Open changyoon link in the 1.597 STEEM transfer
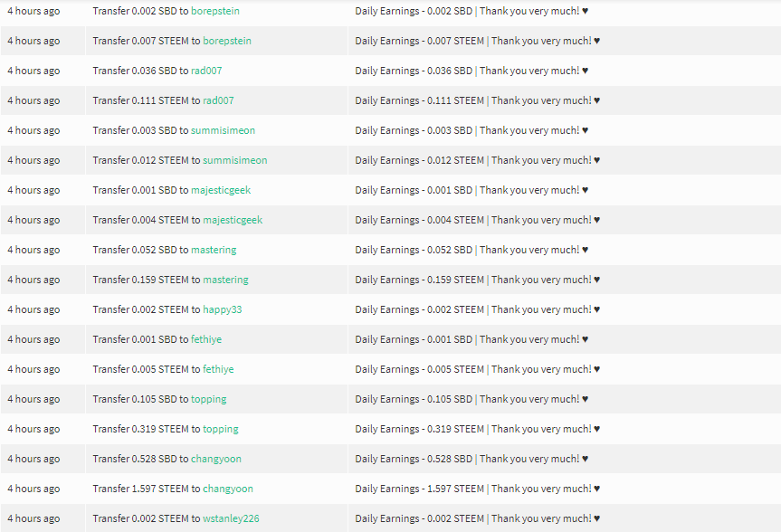The height and width of the screenshot is (532, 781). (x=228, y=489)
